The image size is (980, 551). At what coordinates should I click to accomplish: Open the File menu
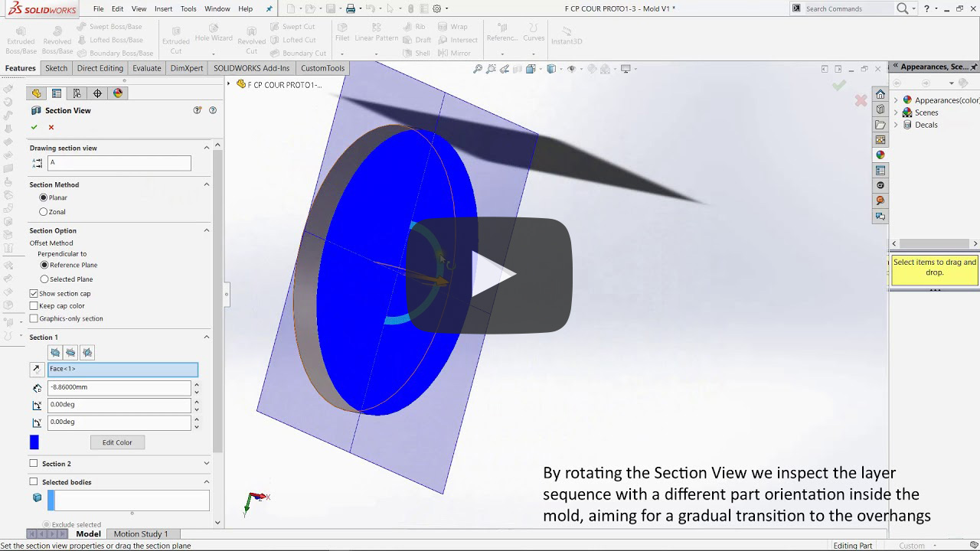coord(99,9)
